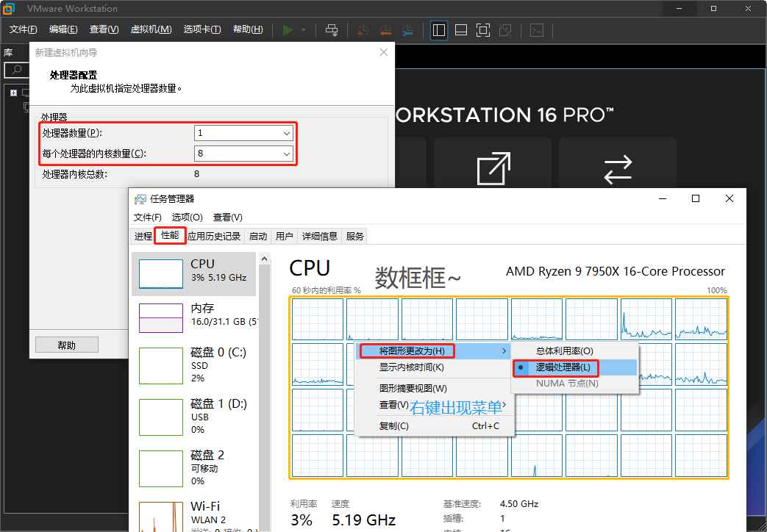Click the VMware Workstation logo icon in title bar
This screenshot has width=767, height=532.
pos(9,8)
